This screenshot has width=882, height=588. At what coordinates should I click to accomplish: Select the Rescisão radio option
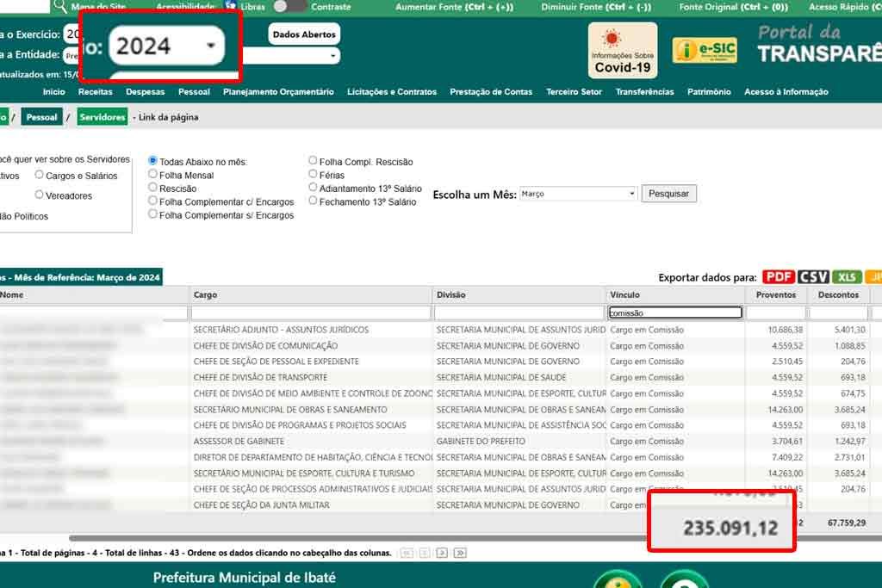coord(152,187)
